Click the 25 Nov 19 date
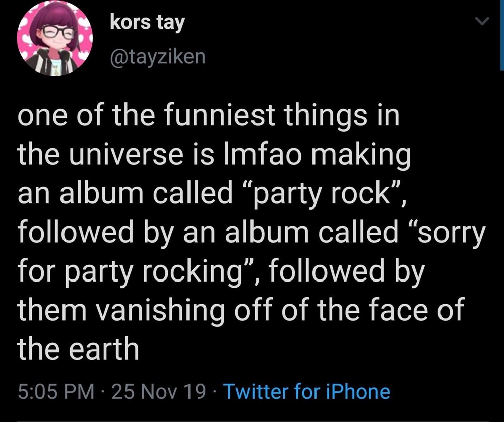This screenshot has width=504, height=422. coord(158,391)
